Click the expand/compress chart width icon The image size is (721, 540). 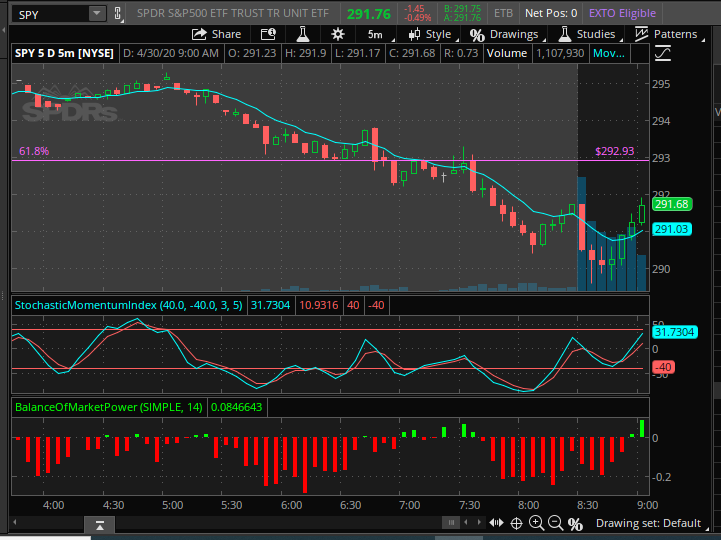pos(496,523)
